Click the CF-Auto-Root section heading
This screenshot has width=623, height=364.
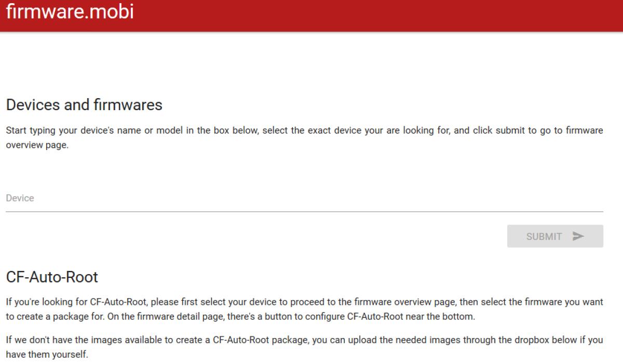pyautogui.click(x=52, y=277)
